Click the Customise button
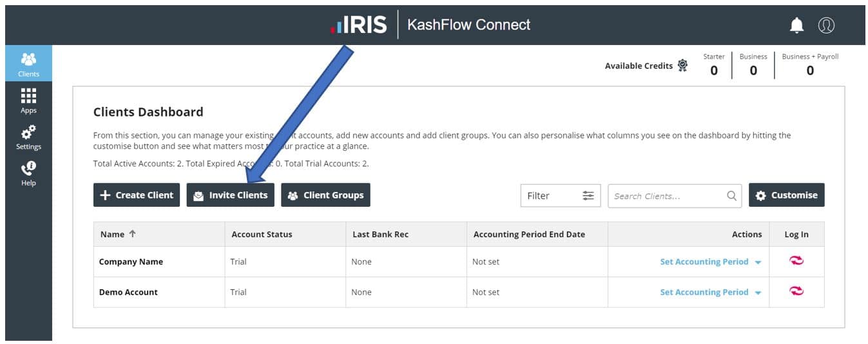Screen dimensions: 868x344 (786, 195)
